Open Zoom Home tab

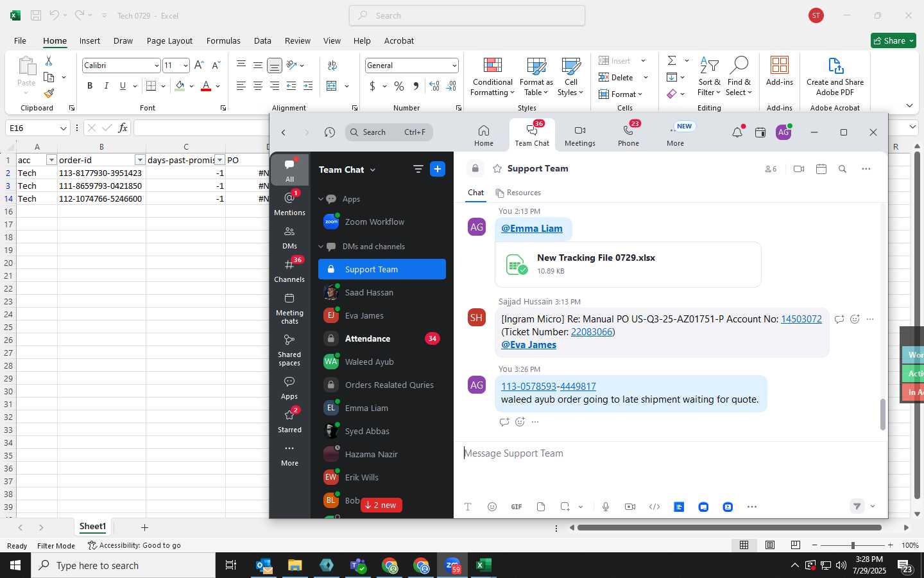click(x=484, y=136)
